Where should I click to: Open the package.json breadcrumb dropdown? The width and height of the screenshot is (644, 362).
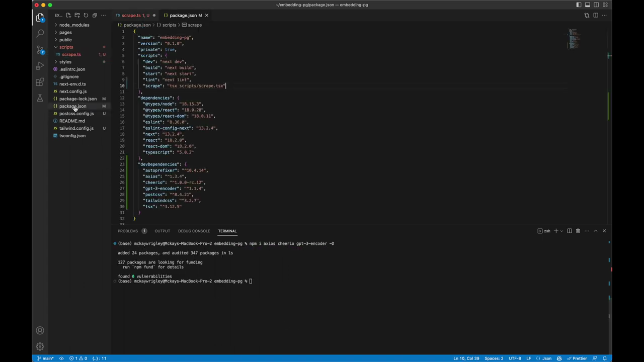(x=134, y=25)
